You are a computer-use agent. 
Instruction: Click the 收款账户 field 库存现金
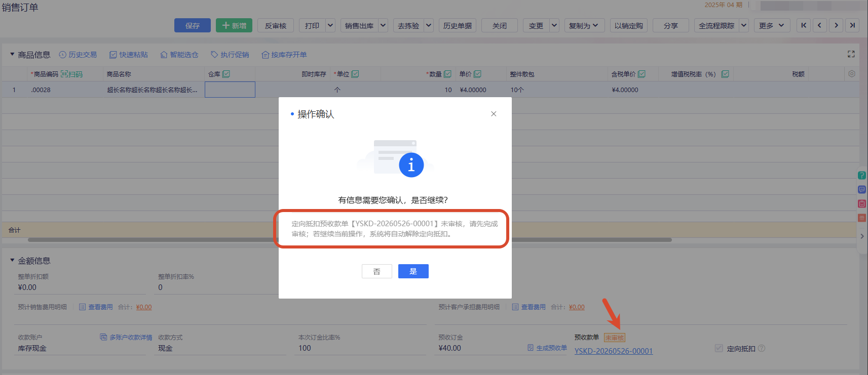click(81, 348)
